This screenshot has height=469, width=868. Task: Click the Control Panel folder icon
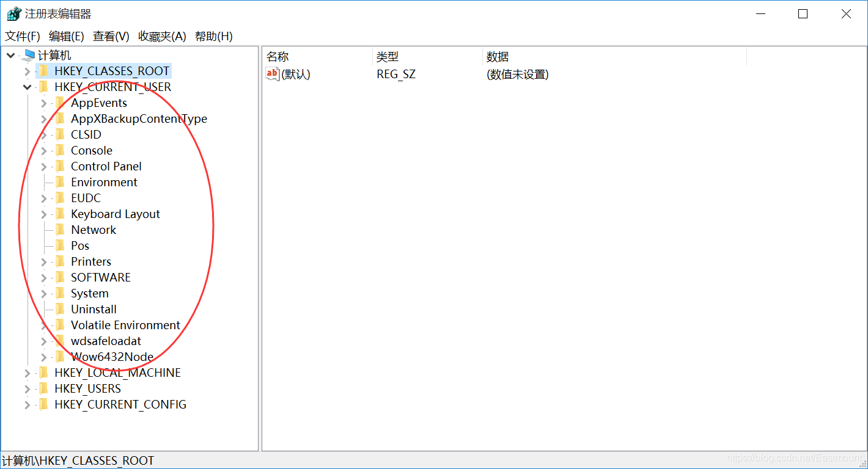pyautogui.click(x=61, y=165)
